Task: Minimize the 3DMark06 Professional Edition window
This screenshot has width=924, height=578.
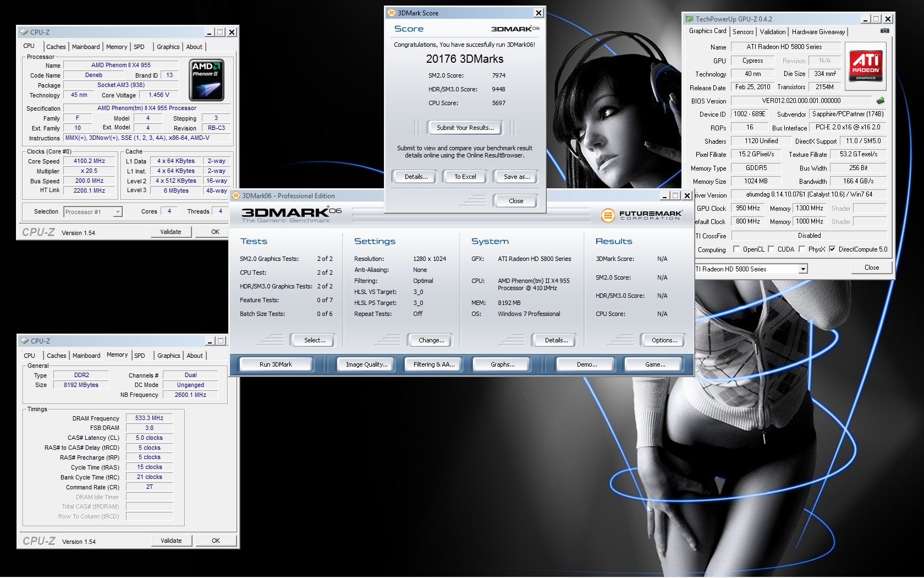Action: click(664, 195)
